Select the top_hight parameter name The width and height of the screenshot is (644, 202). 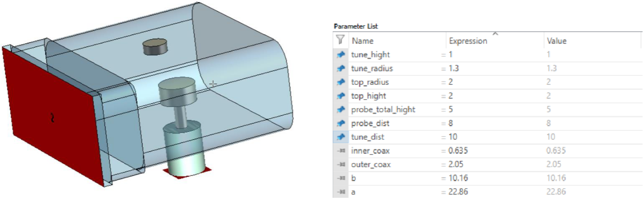point(369,96)
